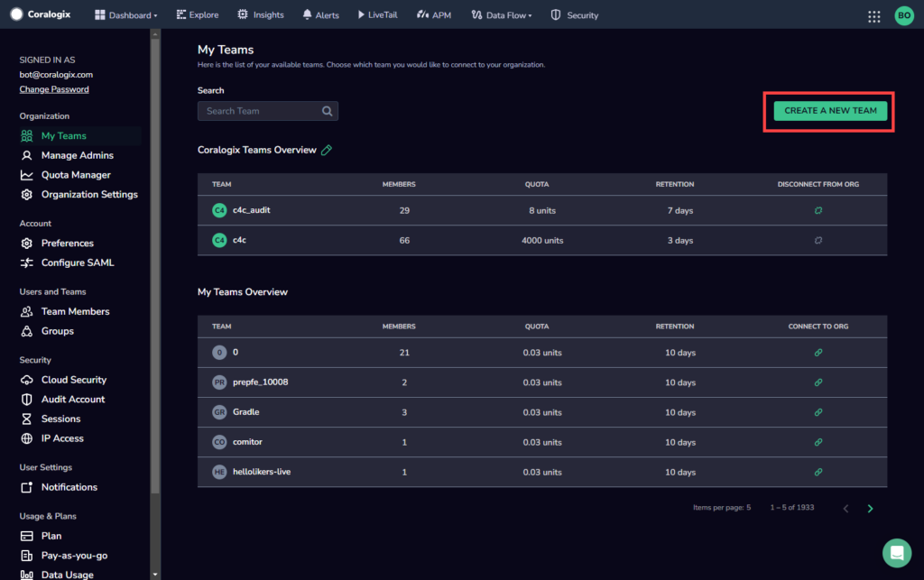
Task: Click the Cloud Security cloud icon
Action: (26, 380)
